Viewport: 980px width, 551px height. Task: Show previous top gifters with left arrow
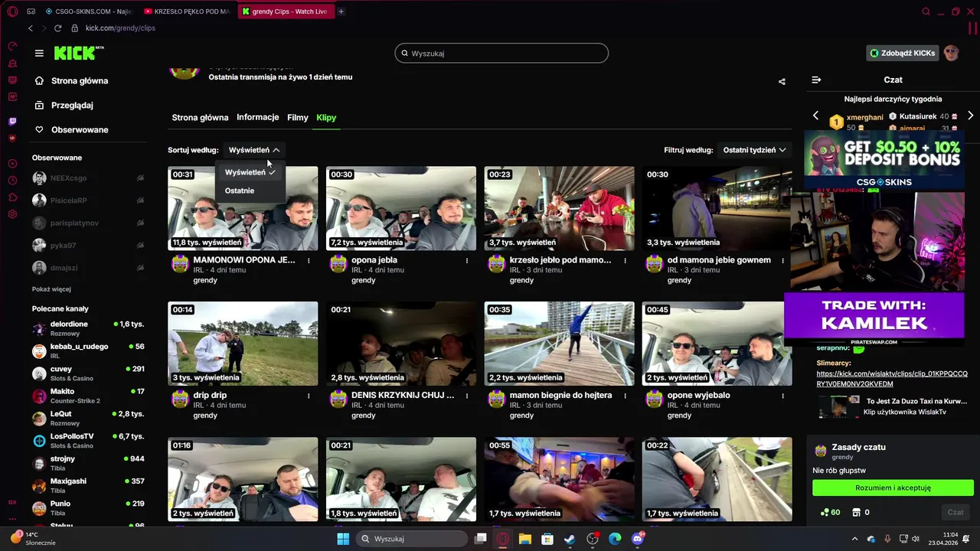click(x=815, y=116)
